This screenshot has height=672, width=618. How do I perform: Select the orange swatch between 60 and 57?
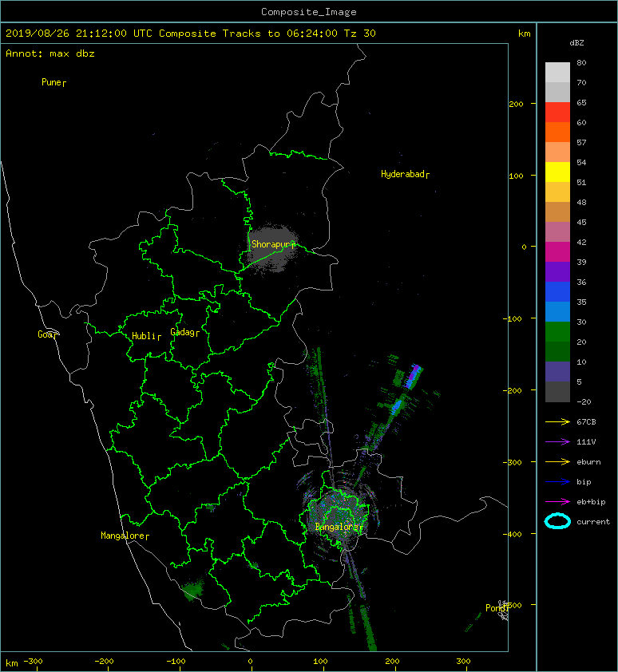pyautogui.click(x=557, y=132)
